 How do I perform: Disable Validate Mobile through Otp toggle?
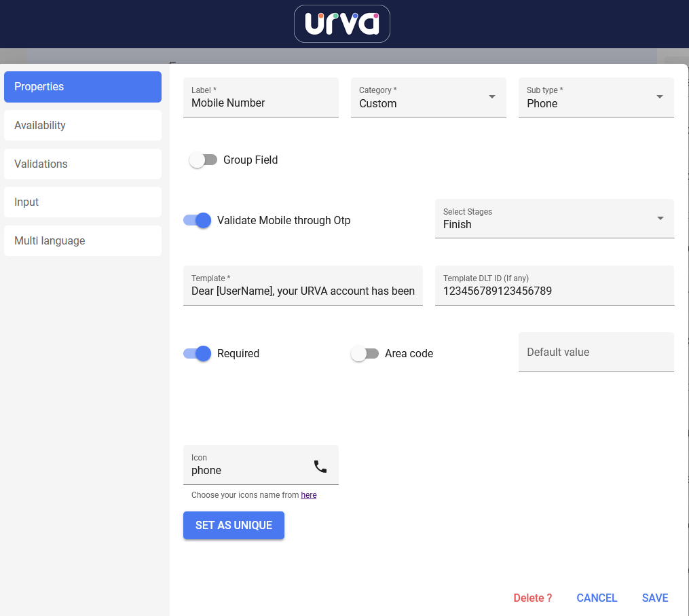coord(198,220)
